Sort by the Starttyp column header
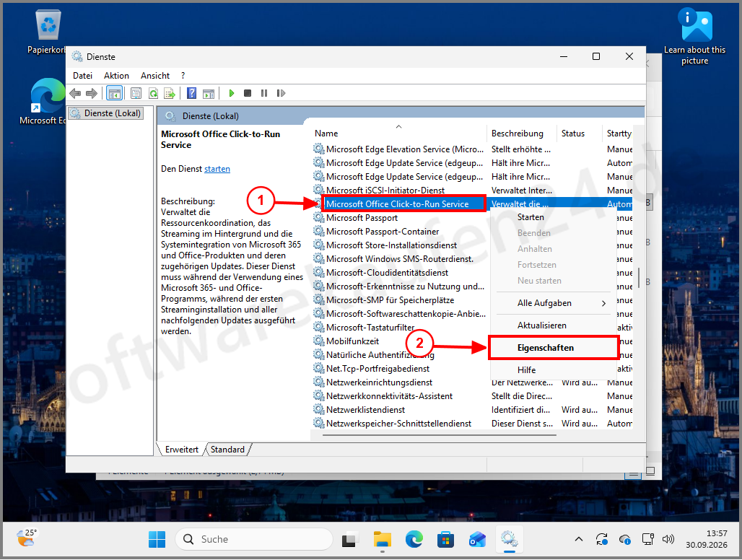 pos(618,134)
